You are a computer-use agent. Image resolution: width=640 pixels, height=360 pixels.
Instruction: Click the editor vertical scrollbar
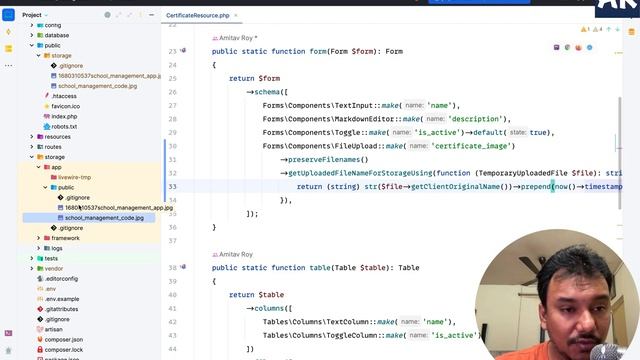(620, 153)
